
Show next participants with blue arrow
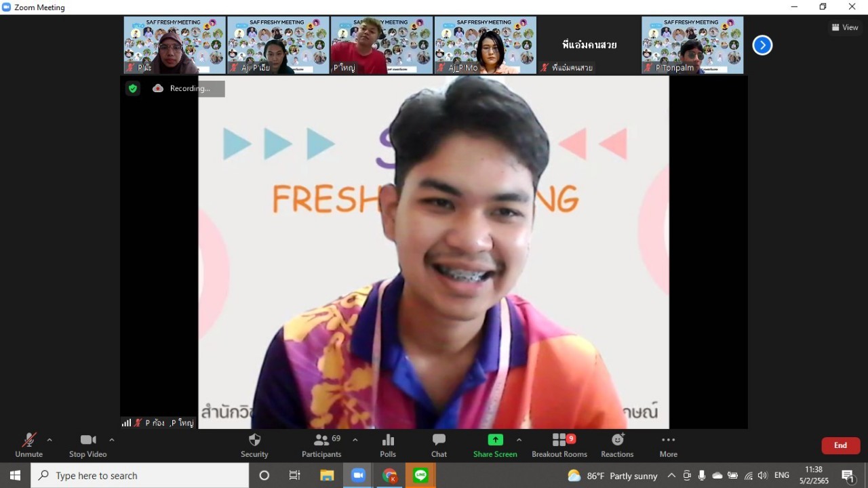click(x=762, y=45)
